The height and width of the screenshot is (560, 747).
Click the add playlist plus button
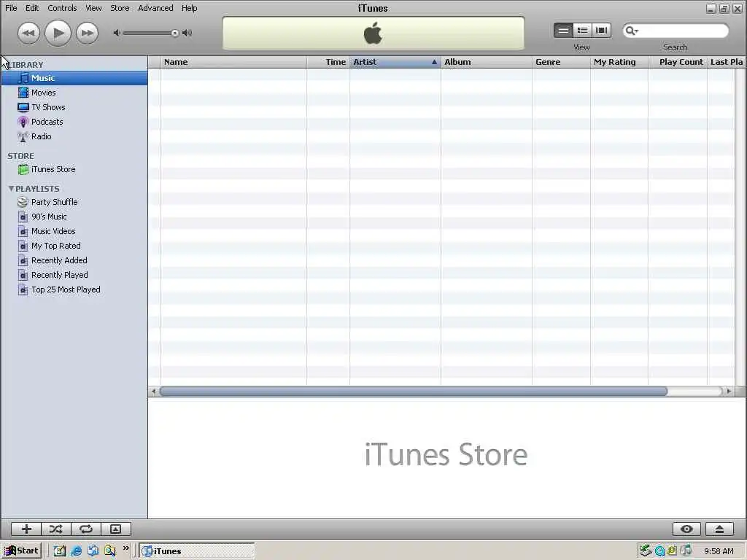point(26,529)
